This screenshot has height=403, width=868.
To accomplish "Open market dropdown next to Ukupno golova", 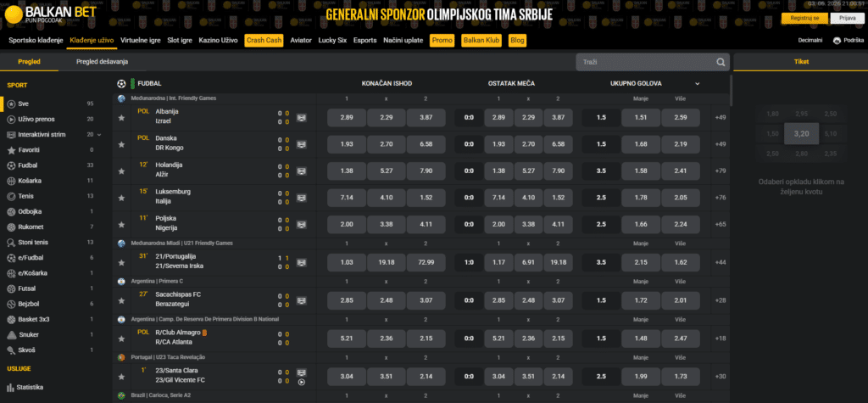I will click(x=698, y=84).
